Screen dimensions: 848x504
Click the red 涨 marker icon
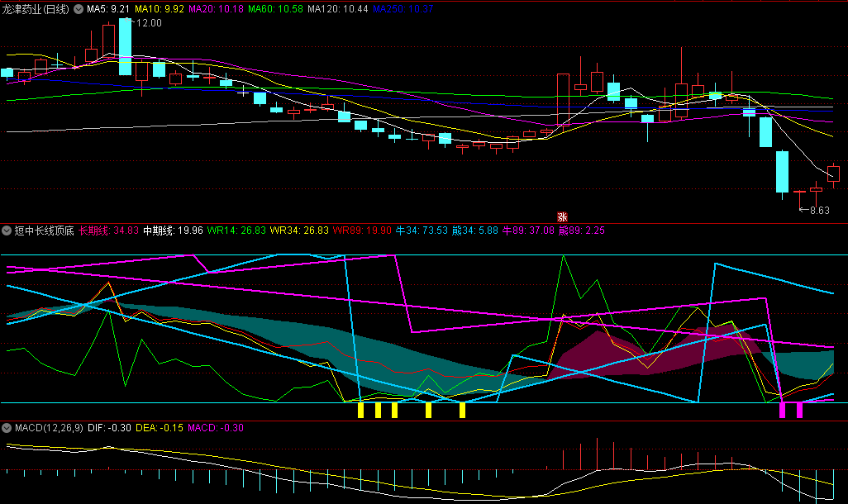562,216
